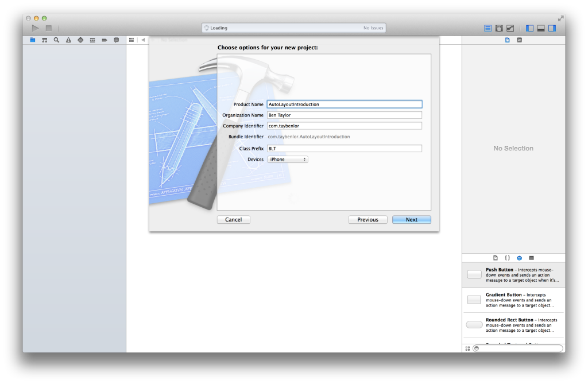
Task: Open the related items grid menu
Action: point(131,40)
